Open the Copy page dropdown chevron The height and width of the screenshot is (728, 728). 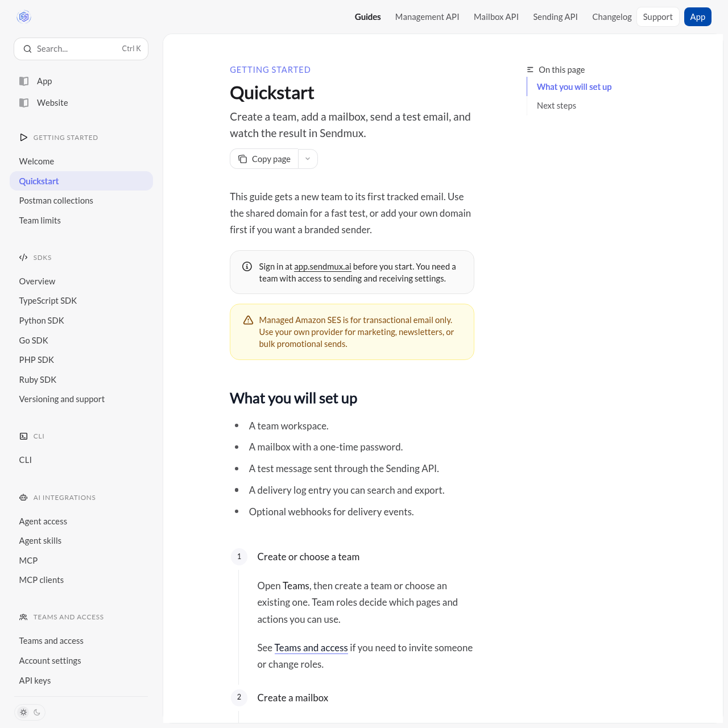point(308,159)
